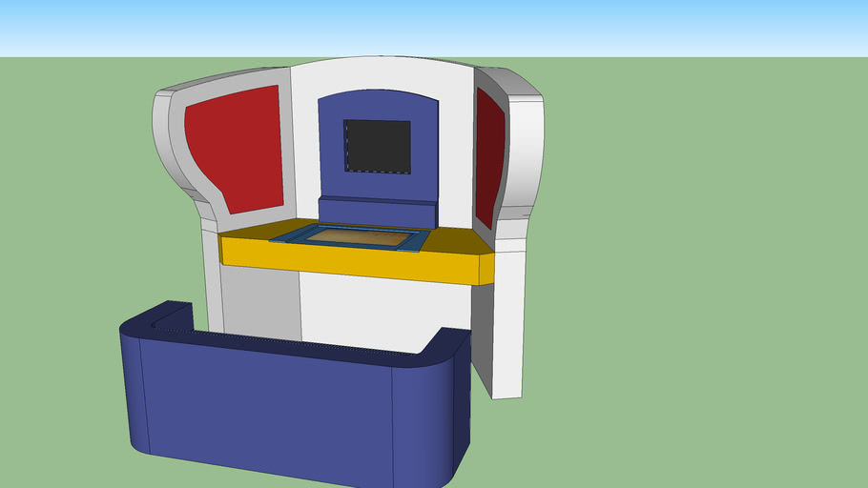This screenshot has width=868, height=488.
Task: Select the dark red panel on the right
Action: [x=490, y=157]
